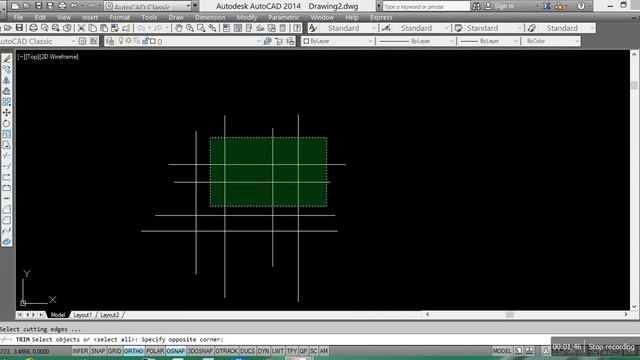
Task: Open Layer Properties Manager icon
Action: [110, 41]
